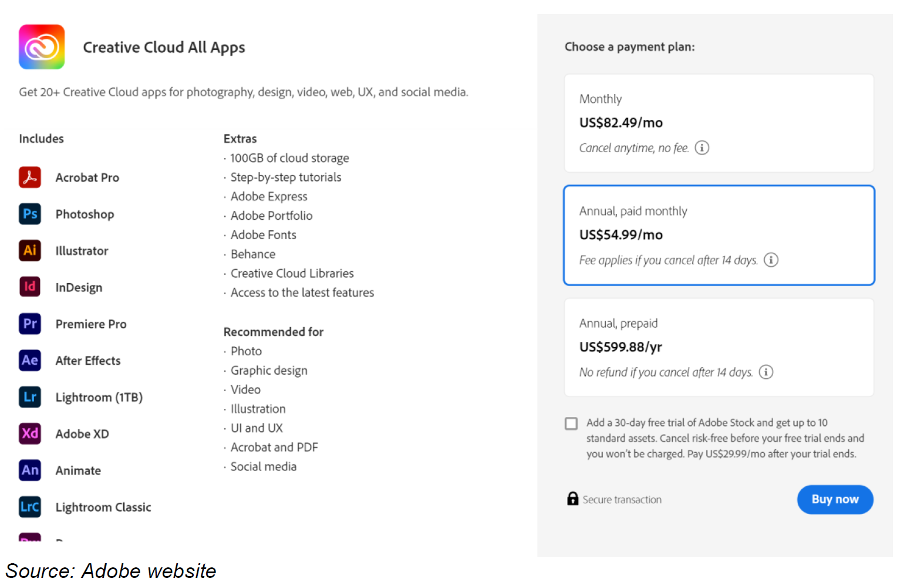The width and height of the screenshot is (924, 585).
Task: Show info about fee after 14 days
Action: 771,260
